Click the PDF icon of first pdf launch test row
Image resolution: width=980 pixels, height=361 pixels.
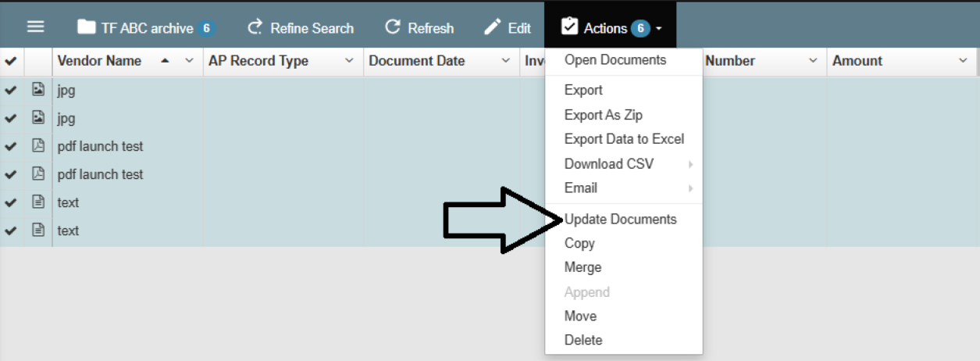[38, 146]
